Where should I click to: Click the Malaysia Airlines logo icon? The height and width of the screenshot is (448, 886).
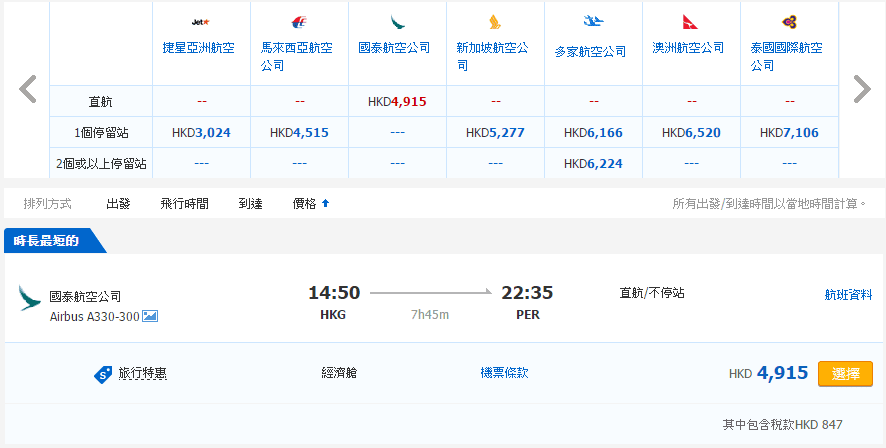[298, 22]
